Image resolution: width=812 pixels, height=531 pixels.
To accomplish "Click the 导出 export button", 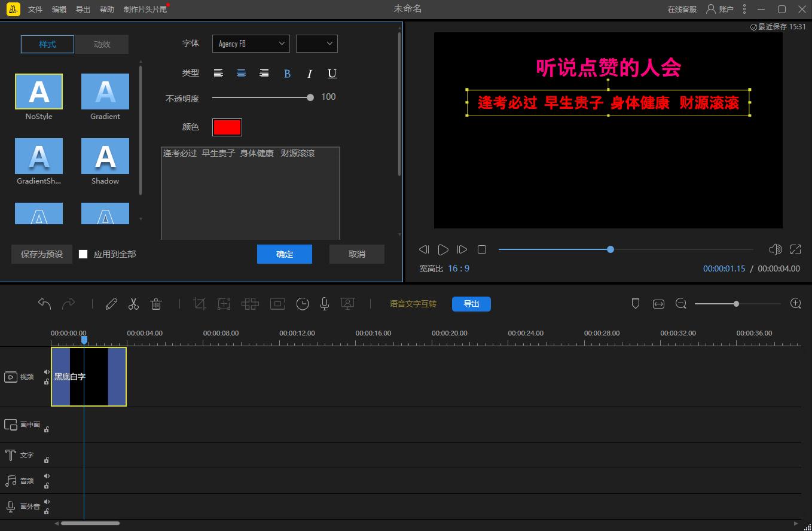I will [x=471, y=304].
